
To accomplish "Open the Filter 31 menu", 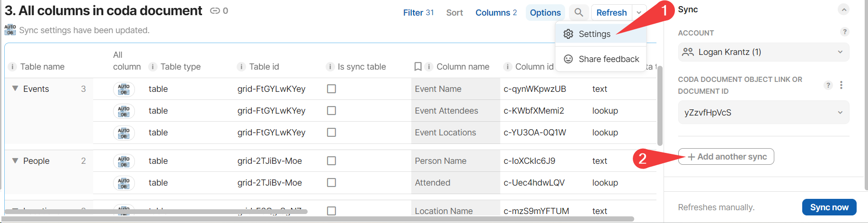I will pyautogui.click(x=418, y=13).
